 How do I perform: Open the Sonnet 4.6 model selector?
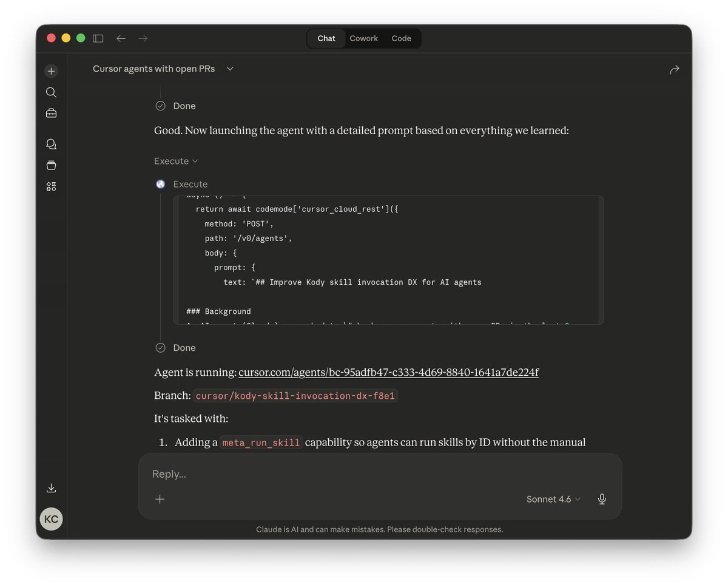pos(553,499)
